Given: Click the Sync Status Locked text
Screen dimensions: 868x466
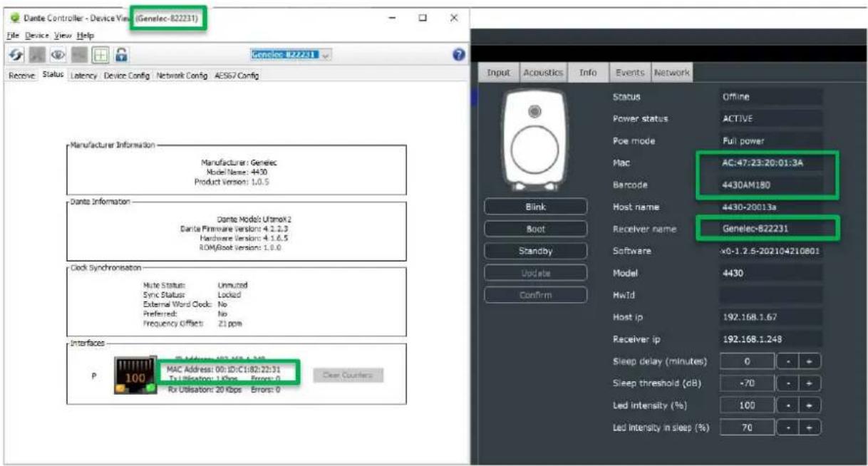Looking at the screenshot, I should click(192, 294).
